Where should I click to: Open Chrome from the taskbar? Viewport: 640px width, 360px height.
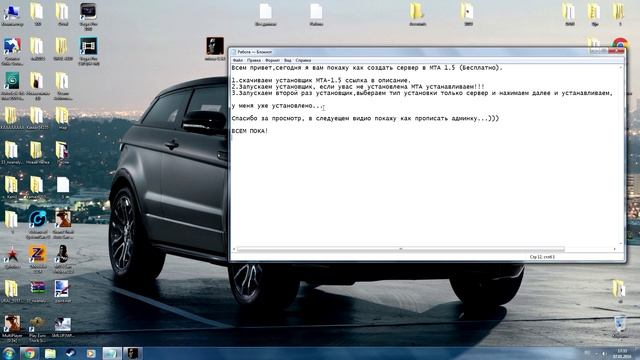coord(29,353)
